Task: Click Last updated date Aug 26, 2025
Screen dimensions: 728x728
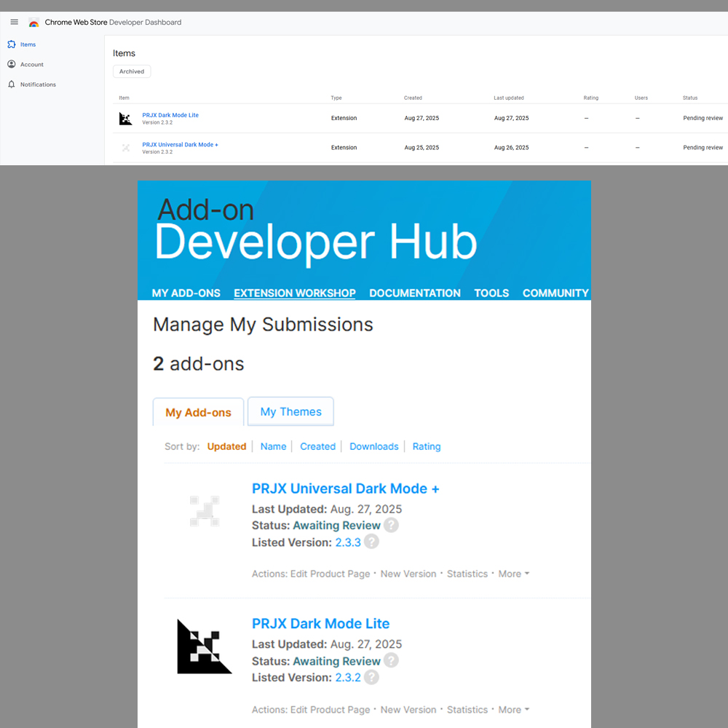Action: 511,148
